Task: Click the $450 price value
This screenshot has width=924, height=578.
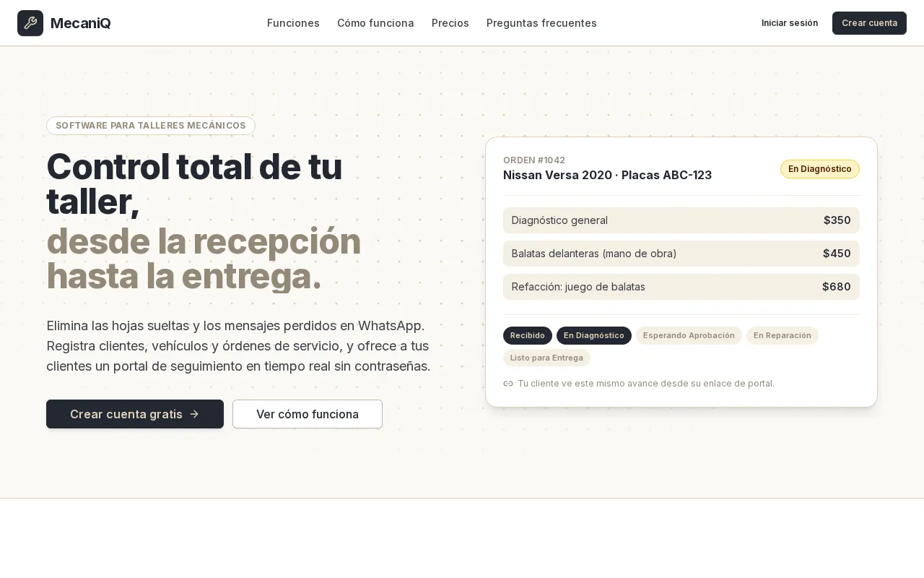Action: (837, 254)
